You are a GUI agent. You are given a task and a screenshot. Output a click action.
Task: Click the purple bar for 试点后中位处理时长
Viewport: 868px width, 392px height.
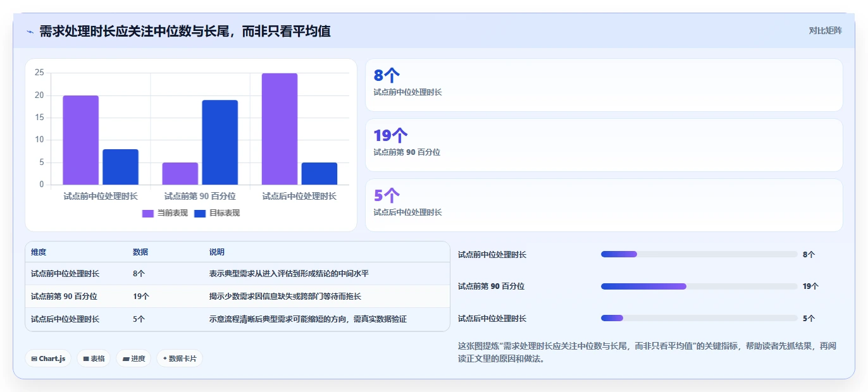280,129
